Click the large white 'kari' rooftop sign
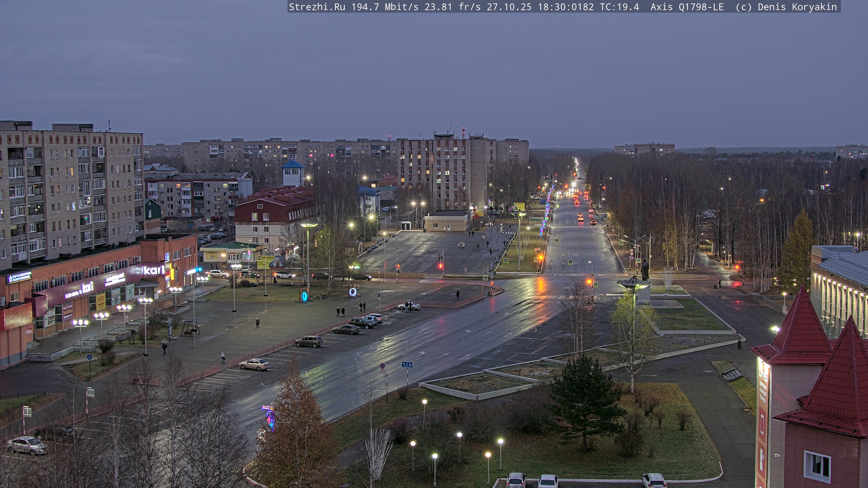The height and width of the screenshot is (488, 868). pos(154,270)
